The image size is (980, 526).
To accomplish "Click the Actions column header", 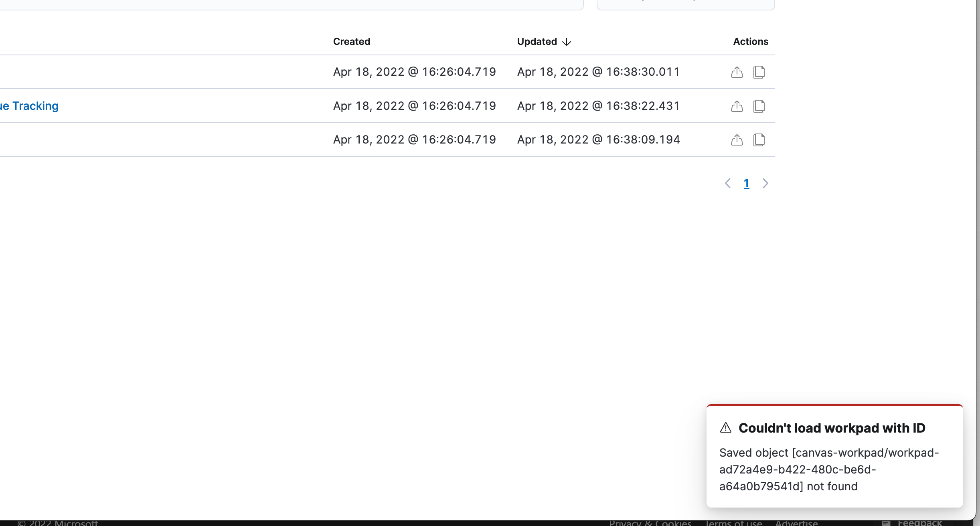I will 750,41.
